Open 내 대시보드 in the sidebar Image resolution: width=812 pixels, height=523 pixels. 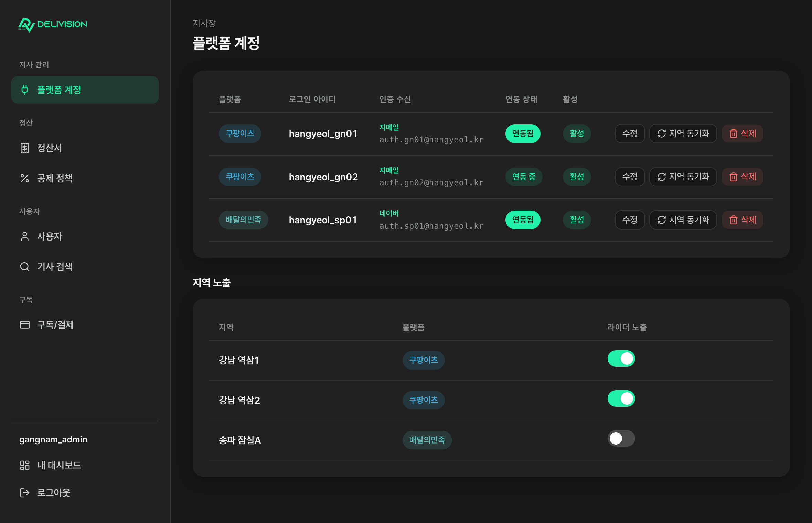pos(85,465)
